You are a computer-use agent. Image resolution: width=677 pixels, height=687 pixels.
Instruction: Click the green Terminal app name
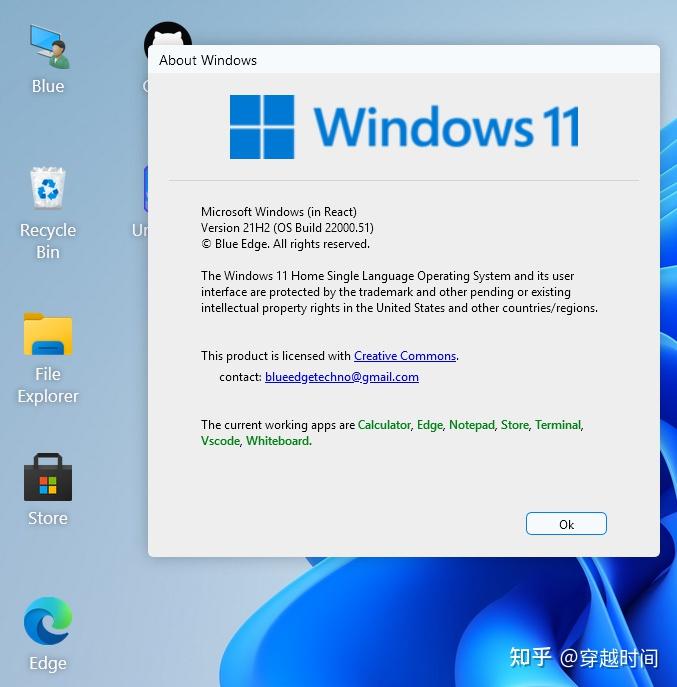(x=558, y=425)
